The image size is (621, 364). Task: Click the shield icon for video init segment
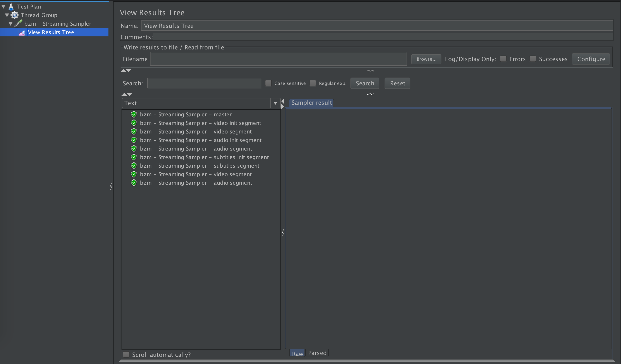pyautogui.click(x=134, y=123)
